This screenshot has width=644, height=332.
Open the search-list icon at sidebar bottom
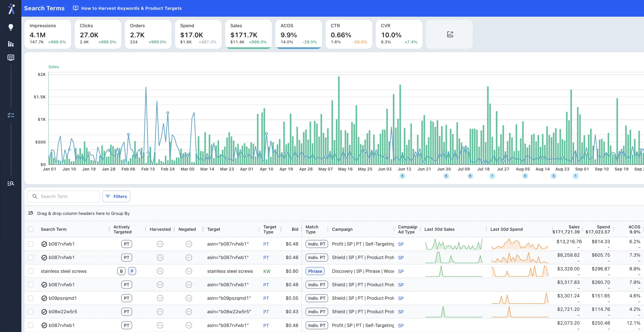[11, 183]
